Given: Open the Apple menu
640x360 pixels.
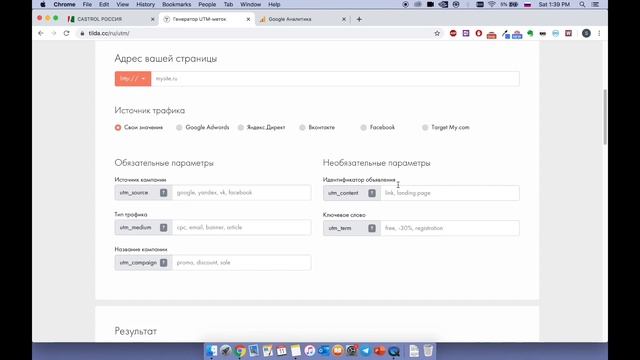Looking at the screenshot, I should (42, 4).
